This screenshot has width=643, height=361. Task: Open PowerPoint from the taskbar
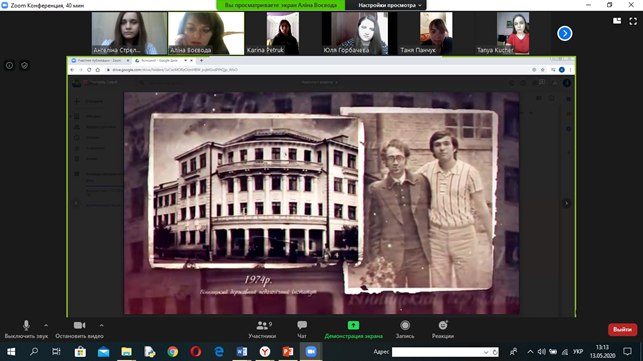click(x=288, y=352)
